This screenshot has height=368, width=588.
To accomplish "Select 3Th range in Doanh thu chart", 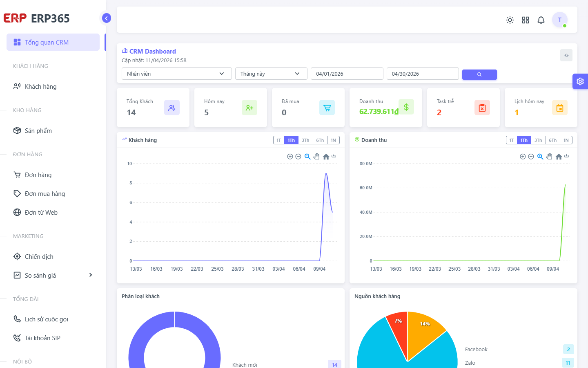I will pyautogui.click(x=538, y=140).
